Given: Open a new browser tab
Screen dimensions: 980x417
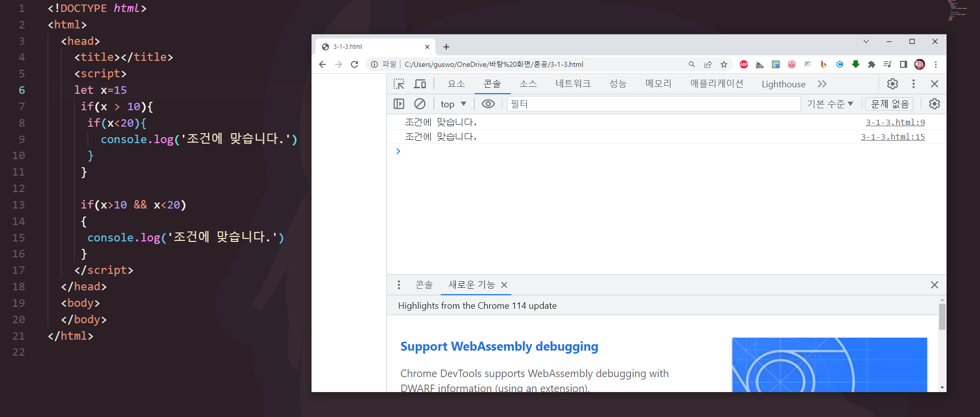Looking at the screenshot, I should click(446, 47).
